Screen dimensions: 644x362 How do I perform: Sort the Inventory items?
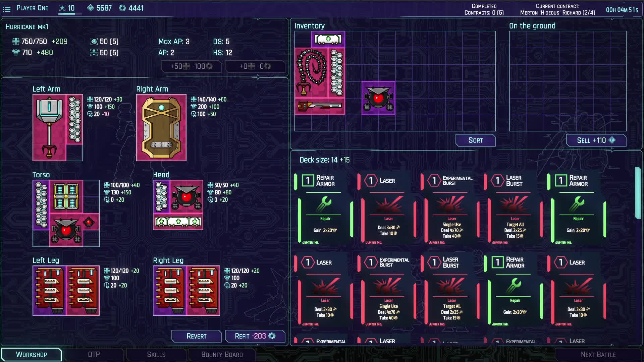(x=475, y=140)
